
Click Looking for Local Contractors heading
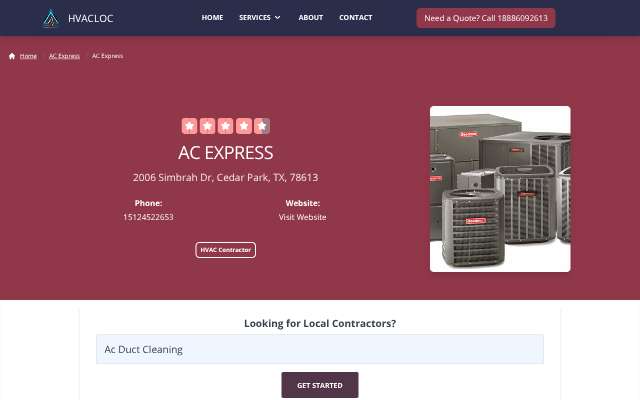click(x=320, y=323)
